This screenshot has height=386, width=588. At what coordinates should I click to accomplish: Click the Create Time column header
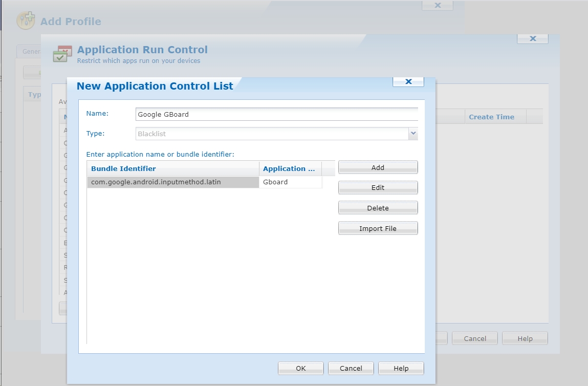491,117
